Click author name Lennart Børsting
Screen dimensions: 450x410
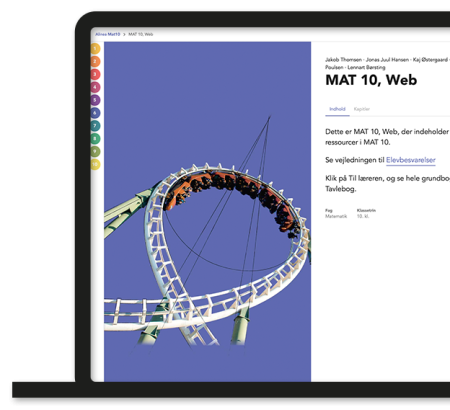pyautogui.click(x=366, y=67)
